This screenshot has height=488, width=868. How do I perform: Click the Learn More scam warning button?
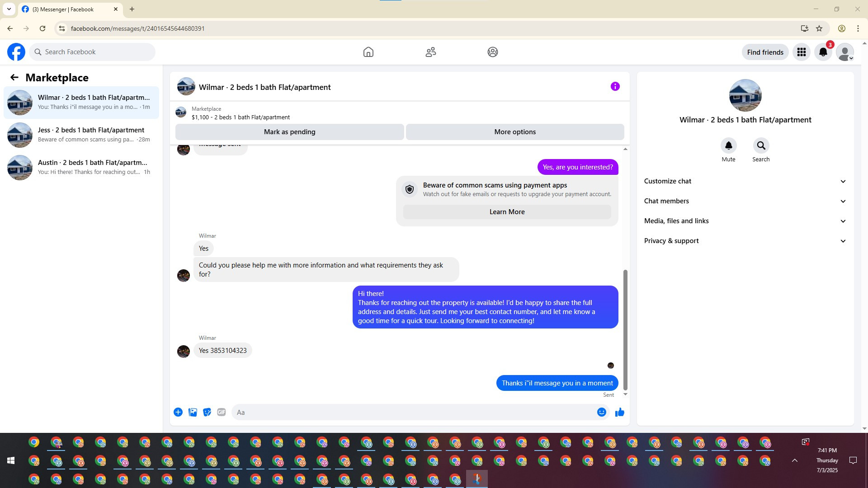507,212
